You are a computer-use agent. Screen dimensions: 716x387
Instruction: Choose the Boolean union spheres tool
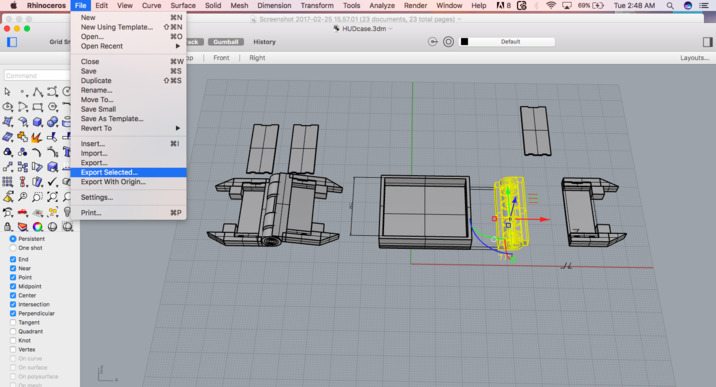pyautogui.click(x=53, y=122)
